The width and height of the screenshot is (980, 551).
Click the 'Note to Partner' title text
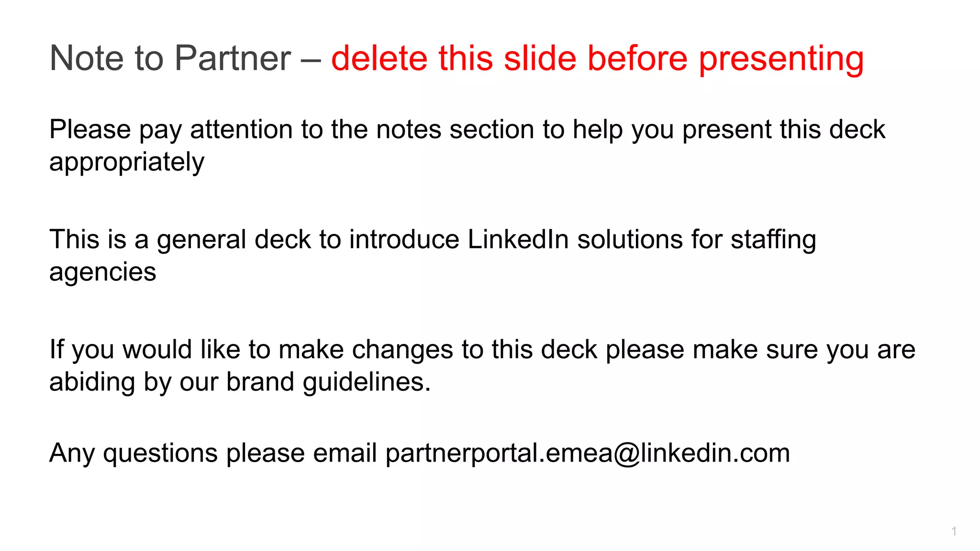tap(170, 58)
